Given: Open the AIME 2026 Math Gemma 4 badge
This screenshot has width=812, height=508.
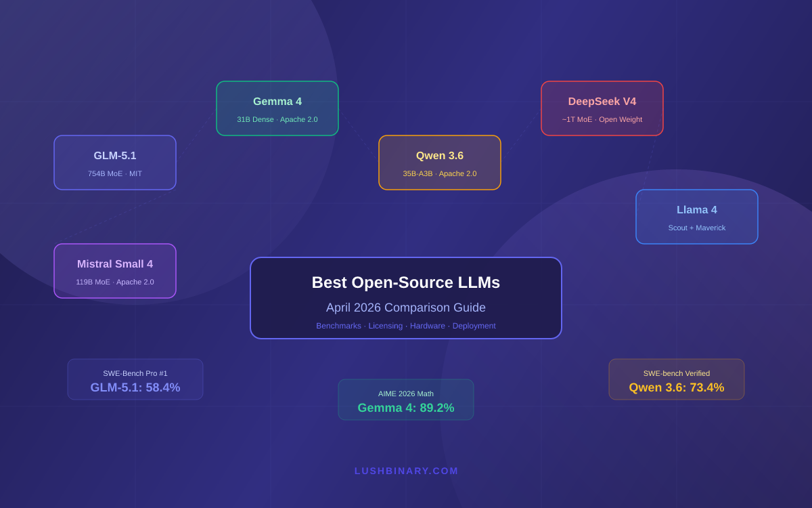Looking at the screenshot, I should pyautogui.click(x=405, y=399).
